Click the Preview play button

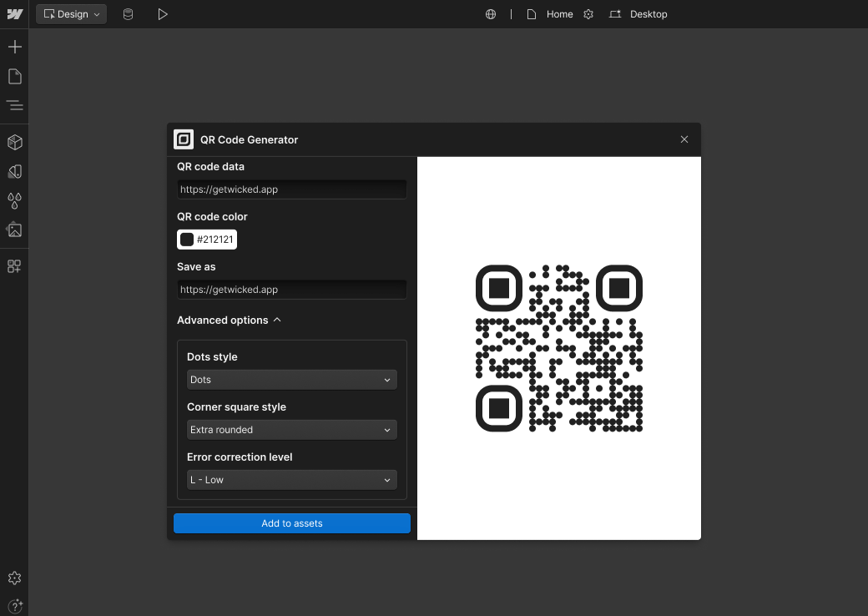(x=162, y=14)
